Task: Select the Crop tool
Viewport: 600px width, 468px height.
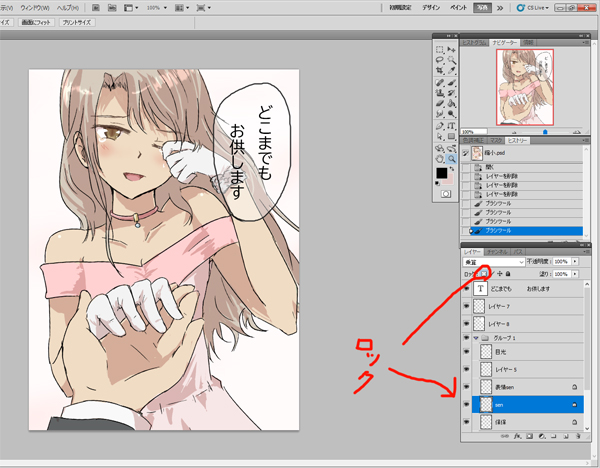Action: [440, 70]
